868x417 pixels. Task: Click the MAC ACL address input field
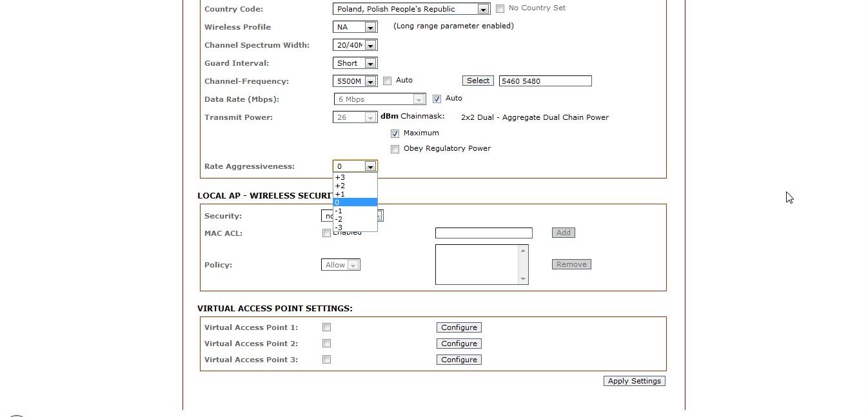(x=484, y=233)
